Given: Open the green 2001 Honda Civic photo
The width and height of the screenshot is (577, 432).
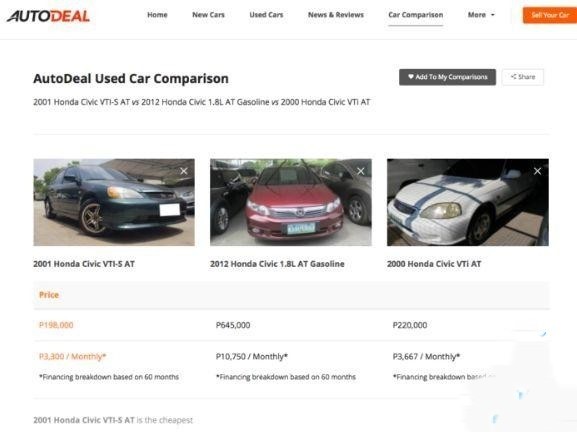Looking at the screenshot, I should (x=114, y=202).
